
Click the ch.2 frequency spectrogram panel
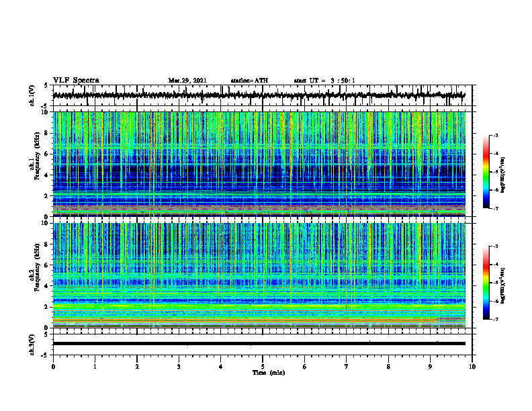(x=259, y=275)
